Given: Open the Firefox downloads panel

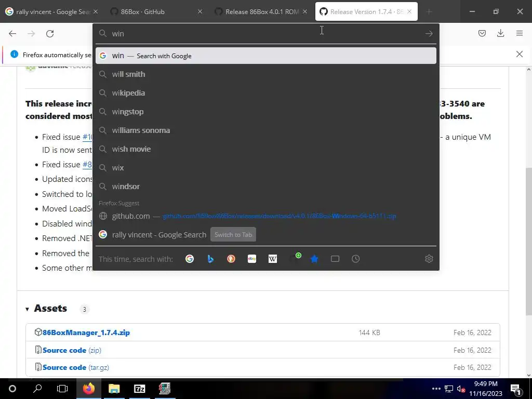Looking at the screenshot, I should pyautogui.click(x=500, y=33).
